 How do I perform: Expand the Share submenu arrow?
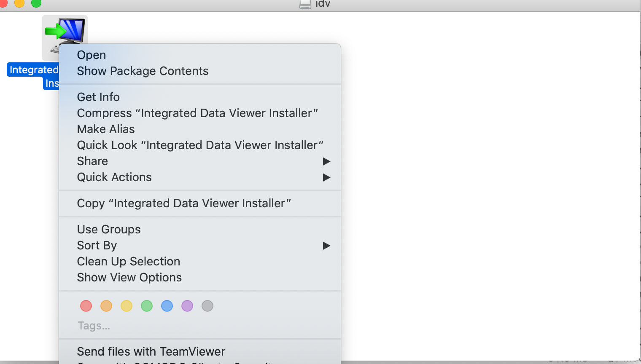[x=326, y=161]
